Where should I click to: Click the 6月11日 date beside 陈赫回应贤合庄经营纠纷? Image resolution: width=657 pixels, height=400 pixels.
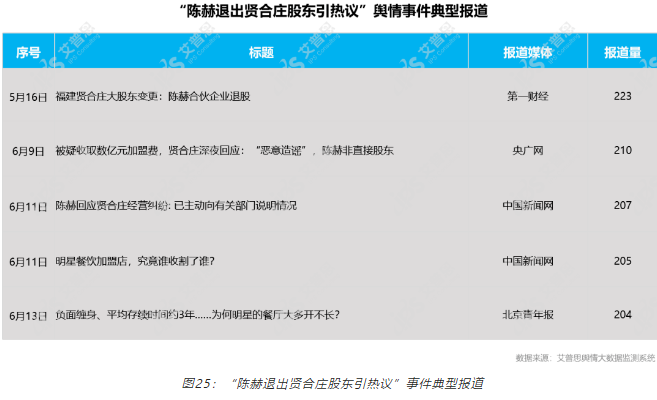(28, 206)
